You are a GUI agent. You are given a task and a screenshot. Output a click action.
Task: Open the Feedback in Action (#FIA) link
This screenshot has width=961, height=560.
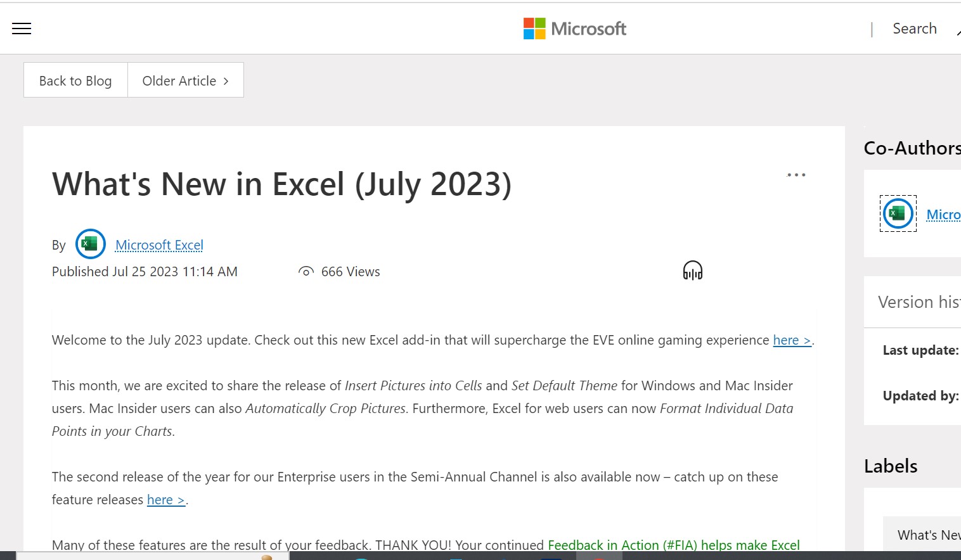coord(622,545)
